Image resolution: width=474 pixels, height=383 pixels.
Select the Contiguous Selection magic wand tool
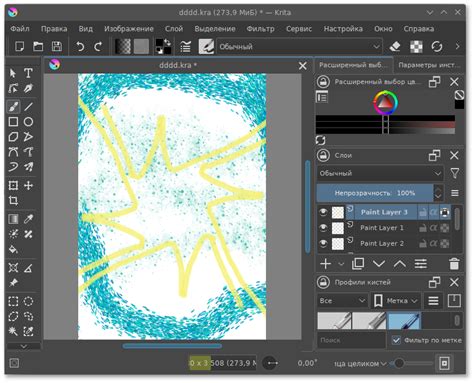[x=13, y=331]
